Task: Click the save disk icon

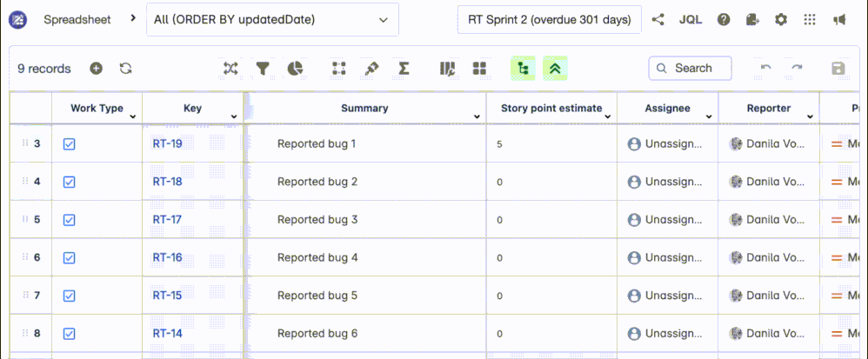Action: [x=838, y=69]
